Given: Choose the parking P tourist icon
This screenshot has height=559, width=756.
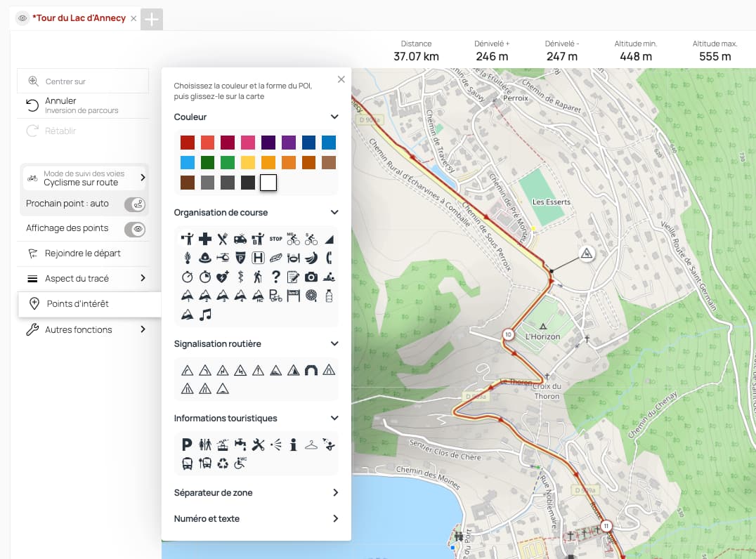Looking at the screenshot, I should [187, 445].
